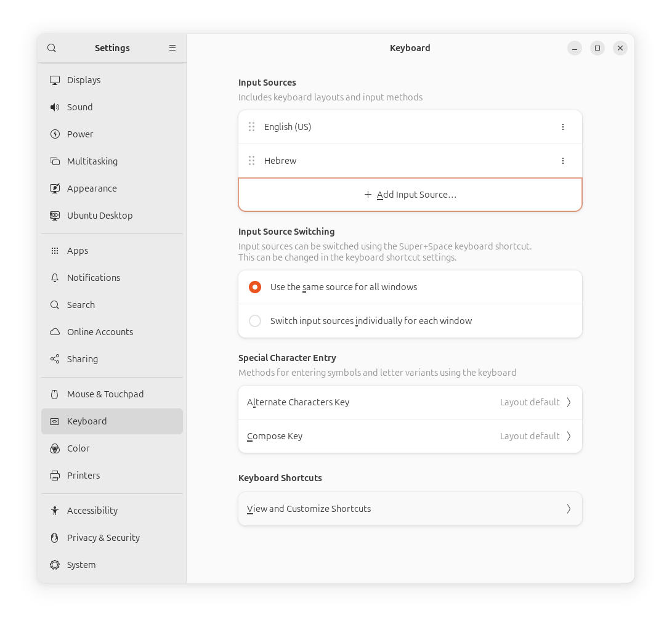Go to the Displays settings page

[x=112, y=80]
